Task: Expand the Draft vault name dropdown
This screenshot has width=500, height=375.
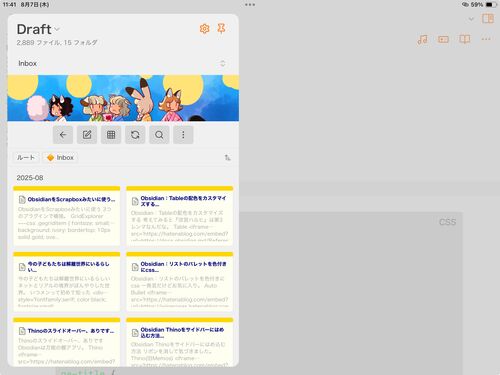Action: 57,29
